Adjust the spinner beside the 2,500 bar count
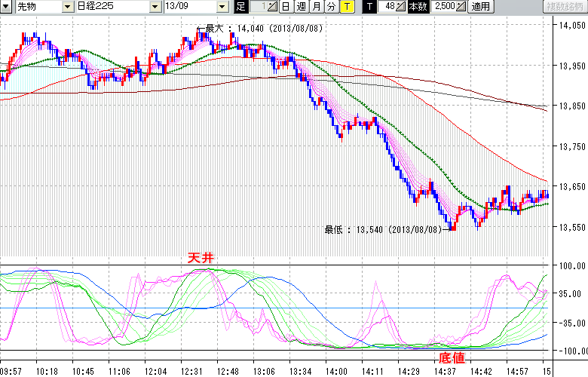 pyautogui.click(x=461, y=7)
